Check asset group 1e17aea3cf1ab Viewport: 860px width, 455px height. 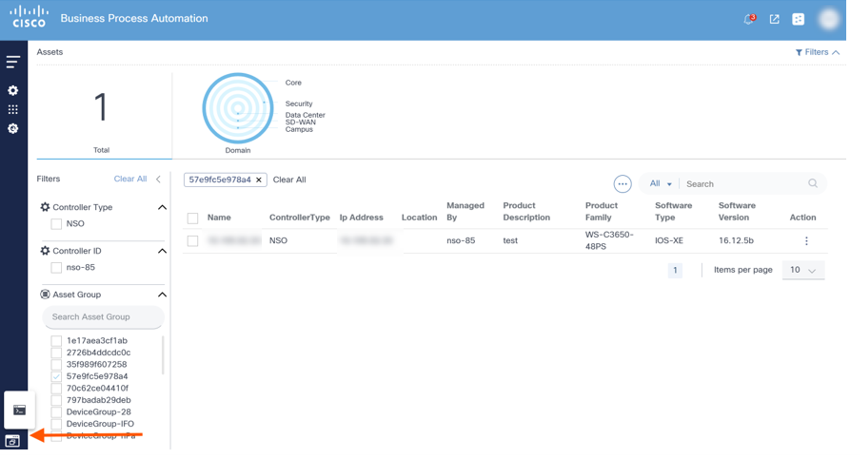pyautogui.click(x=56, y=340)
